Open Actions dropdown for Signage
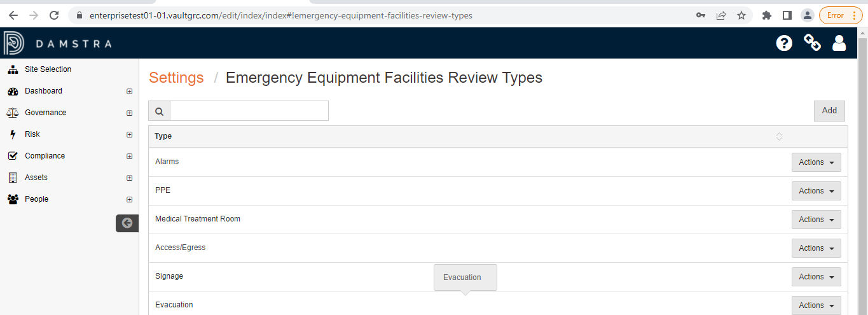The width and height of the screenshot is (868, 315). coord(816,277)
